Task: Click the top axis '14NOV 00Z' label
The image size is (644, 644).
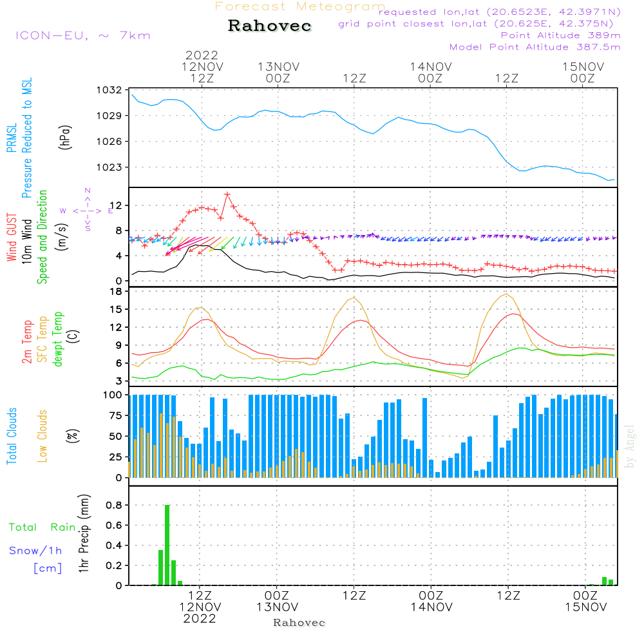Action: tap(431, 72)
